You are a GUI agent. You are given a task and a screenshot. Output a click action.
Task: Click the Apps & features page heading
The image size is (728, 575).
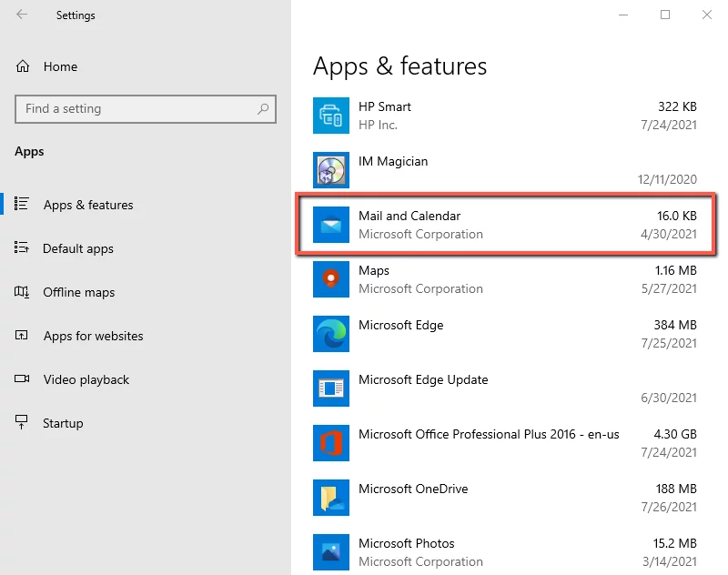point(399,66)
